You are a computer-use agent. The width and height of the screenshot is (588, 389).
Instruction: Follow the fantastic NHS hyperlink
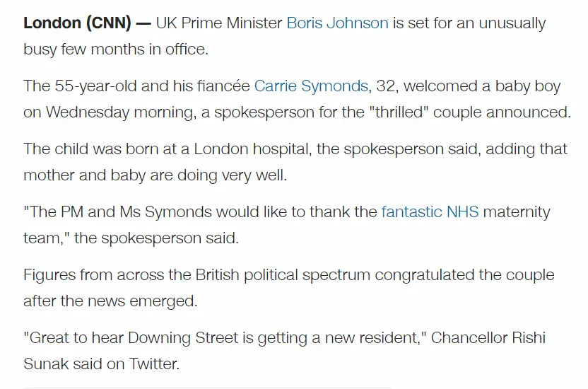click(430, 211)
